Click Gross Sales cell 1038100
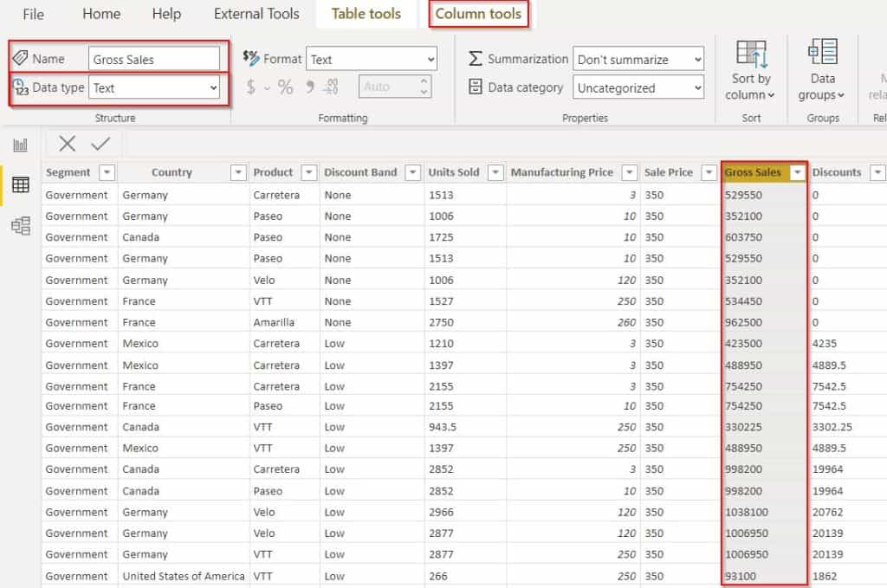The height and width of the screenshot is (588, 887). click(747, 513)
